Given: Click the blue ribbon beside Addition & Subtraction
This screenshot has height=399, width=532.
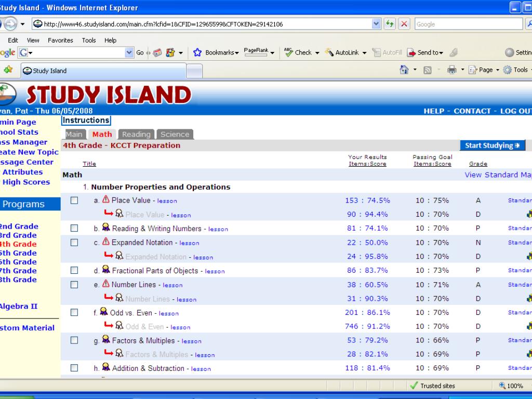Looking at the screenshot, I should [x=106, y=367].
